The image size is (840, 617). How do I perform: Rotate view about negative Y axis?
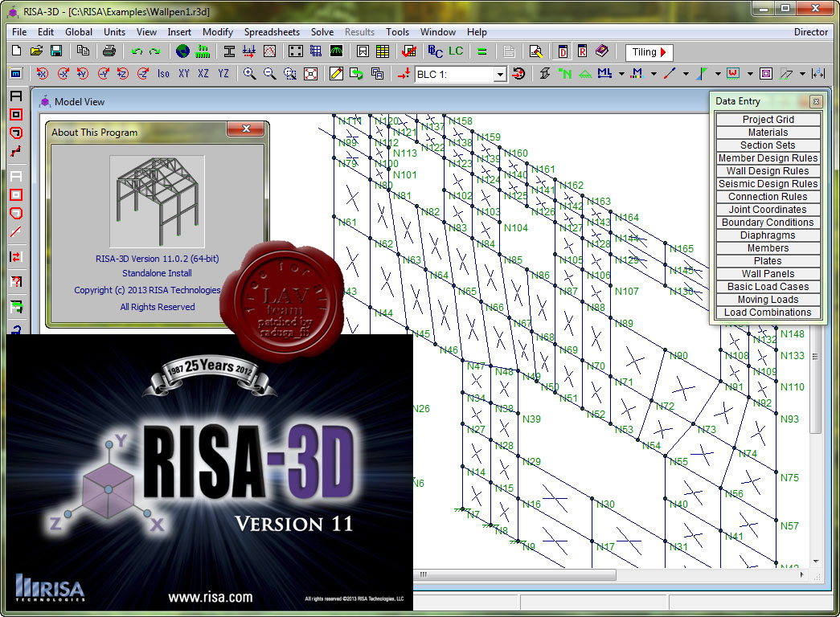click(x=104, y=73)
